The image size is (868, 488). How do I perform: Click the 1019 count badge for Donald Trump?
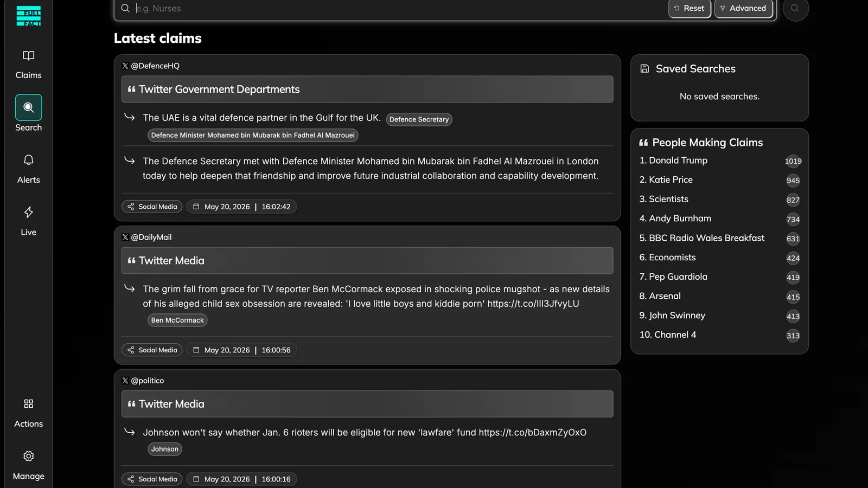pos(793,161)
